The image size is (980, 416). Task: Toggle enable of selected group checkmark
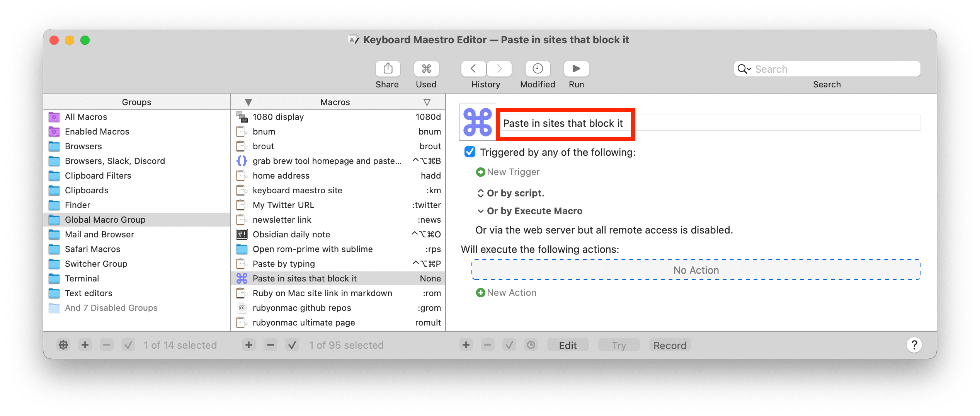tap(128, 345)
